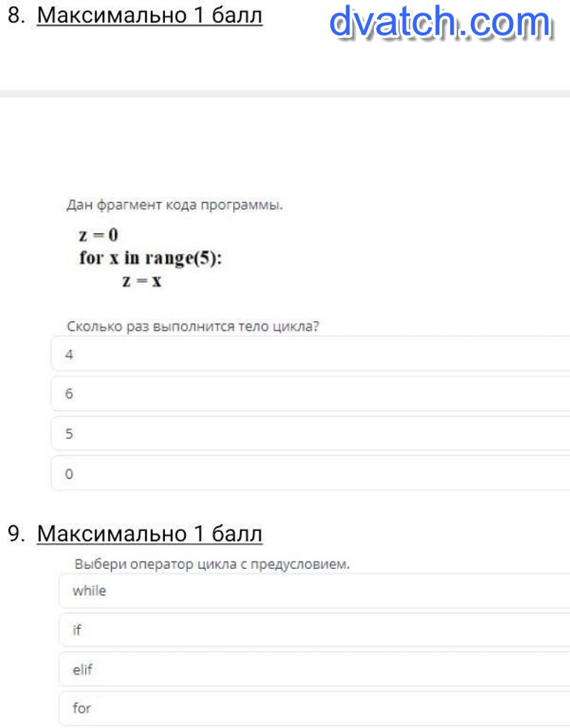Click the gray divider bar below header

pos(285,93)
